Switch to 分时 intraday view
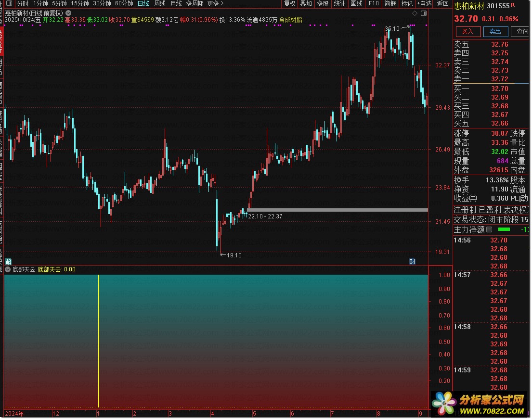This screenshot has width=532, height=419. (23, 3)
